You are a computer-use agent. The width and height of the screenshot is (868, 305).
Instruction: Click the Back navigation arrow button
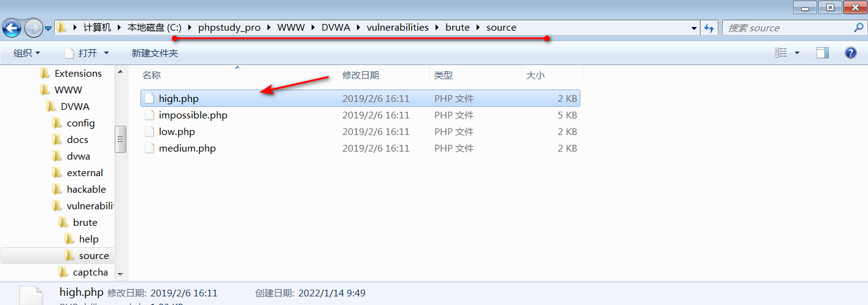point(12,28)
